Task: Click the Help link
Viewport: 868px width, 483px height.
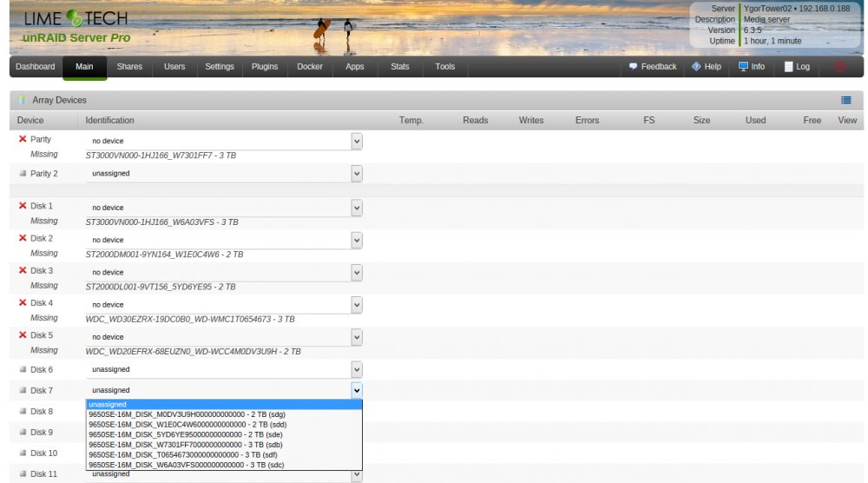Action: (x=713, y=67)
